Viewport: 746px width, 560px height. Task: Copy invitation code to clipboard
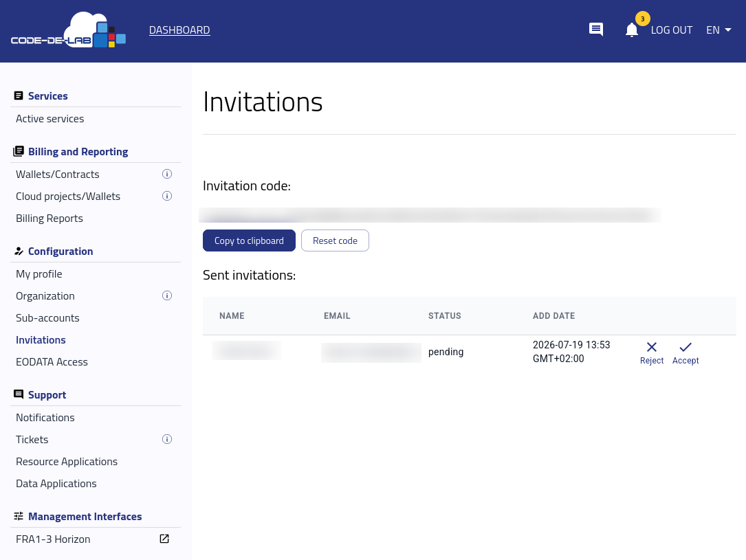249,240
